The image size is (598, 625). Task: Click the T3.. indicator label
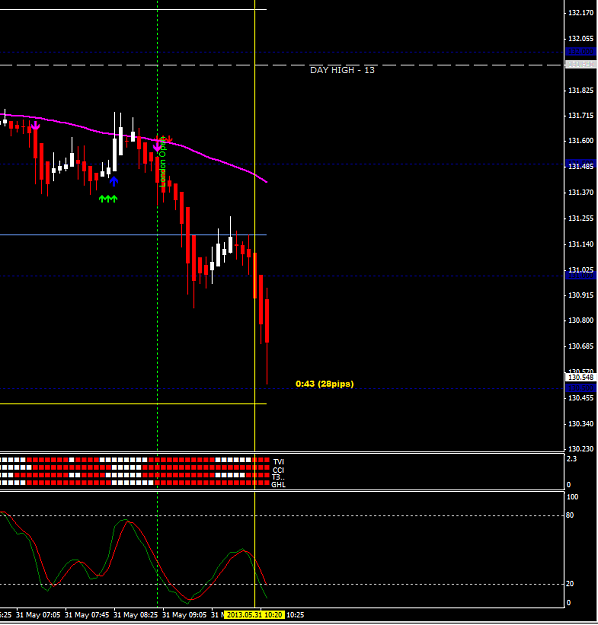click(278, 477)
